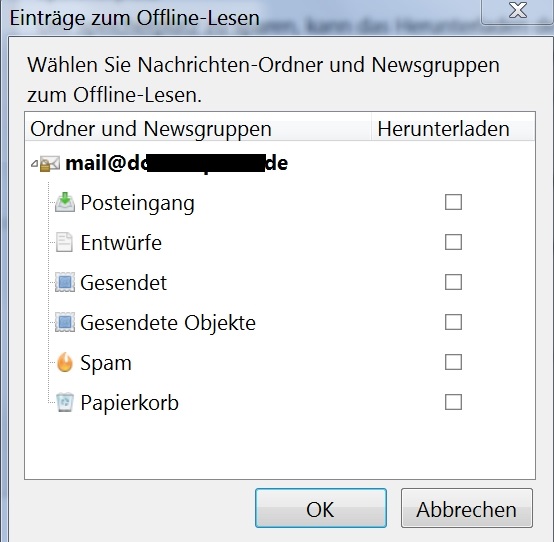554x542 pixels.
Task: Cancel with the Abbrechen button
Action: [x=467, y=508]
